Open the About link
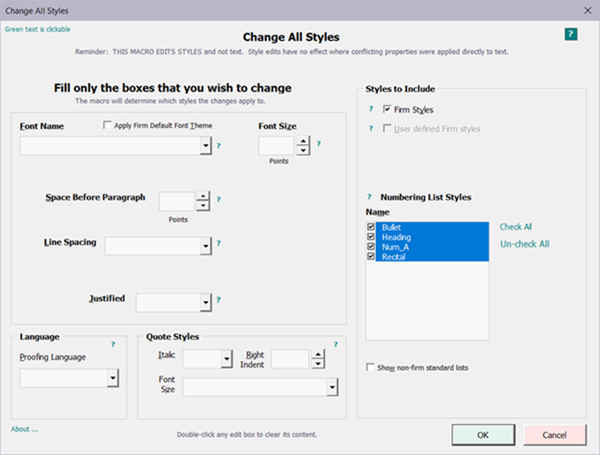Image resolution: width=600 pixels, height=455 pixels. [24, 429]
